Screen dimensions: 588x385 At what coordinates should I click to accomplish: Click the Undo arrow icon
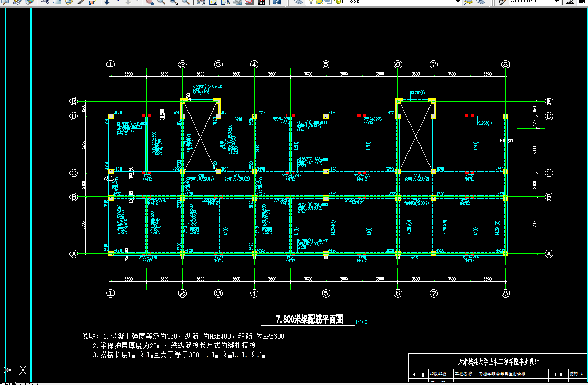click(107, 2)
